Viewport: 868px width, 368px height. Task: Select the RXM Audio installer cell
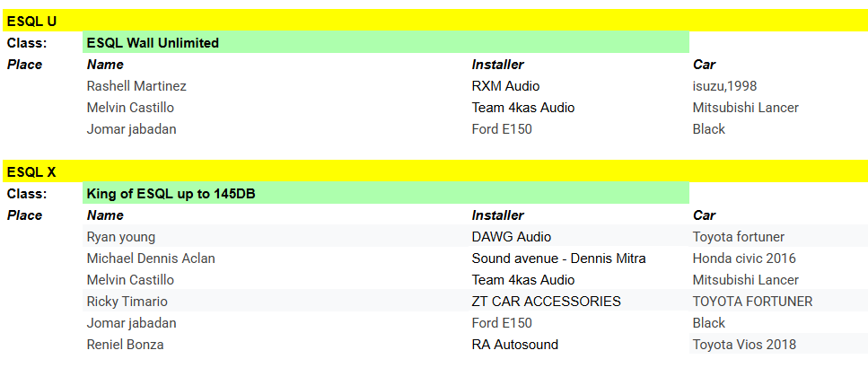(505, 86)
